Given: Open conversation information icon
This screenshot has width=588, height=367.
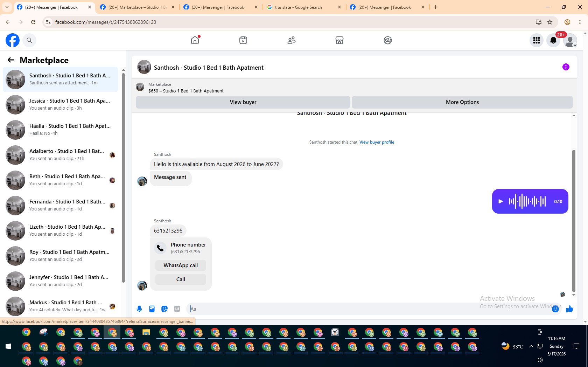Looking at the screenshot, I should click(x=566, y=67).
